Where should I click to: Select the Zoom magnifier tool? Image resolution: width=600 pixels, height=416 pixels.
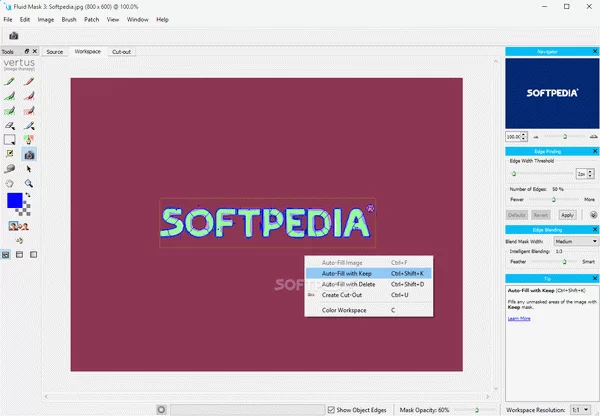[30, 184]
